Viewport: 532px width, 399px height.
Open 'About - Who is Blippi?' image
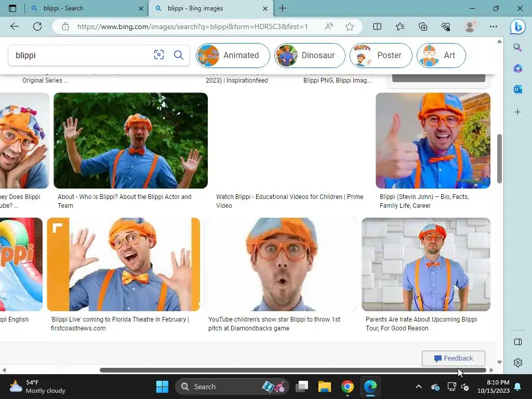pyautogui.click(x=130, y=140)
